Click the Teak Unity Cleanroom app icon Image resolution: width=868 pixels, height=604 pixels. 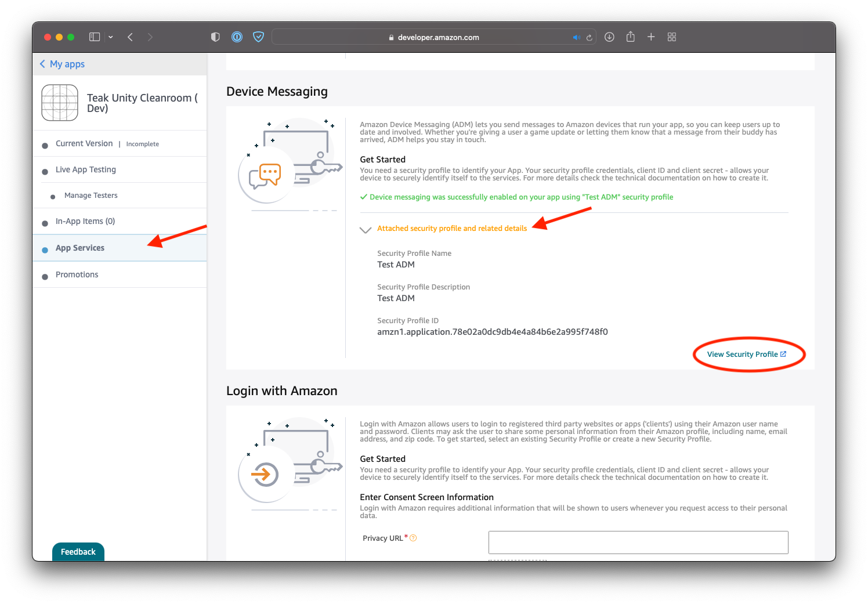60,103
